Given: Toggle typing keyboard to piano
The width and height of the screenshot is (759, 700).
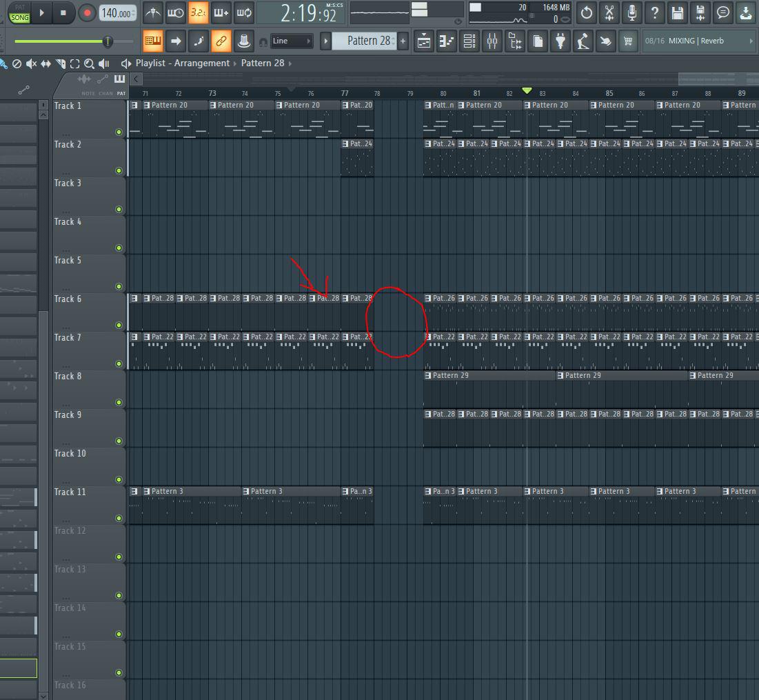Looking at the screenshot, I should click(152, 41).
